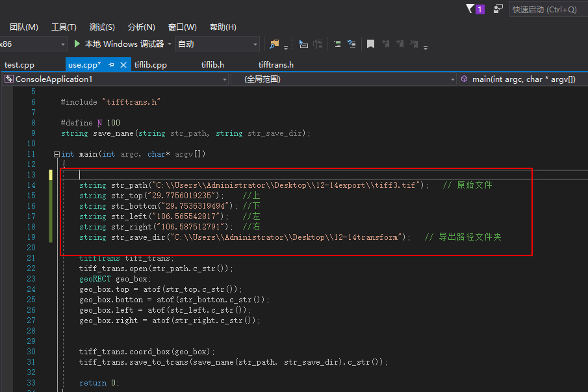Click the #define N 100 line
This screenshot has height=392, width=588.
tap(90, 123)
